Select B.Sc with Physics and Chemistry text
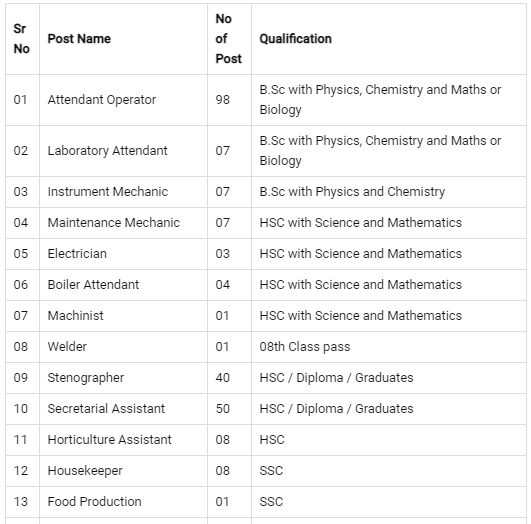The height and width of the screenshot is (524, 531). (x=352, y=192)
